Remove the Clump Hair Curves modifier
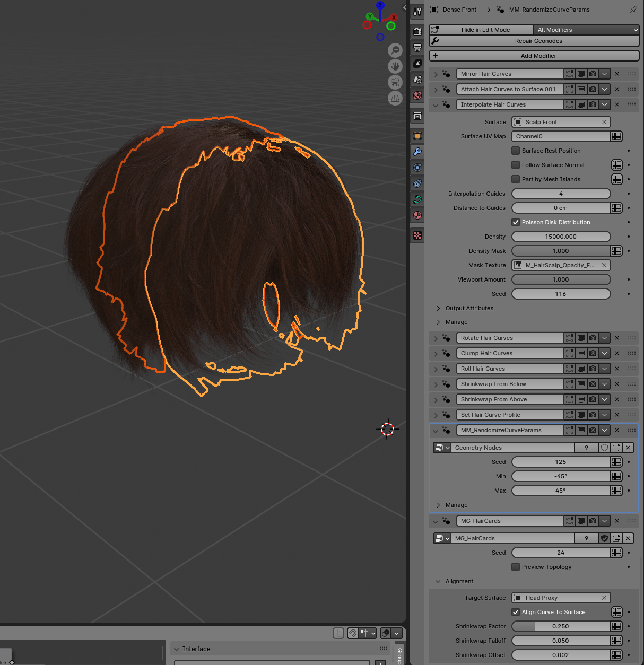This screenshot has height=665, width=644. pyautogui.click(x=617, y=353)
